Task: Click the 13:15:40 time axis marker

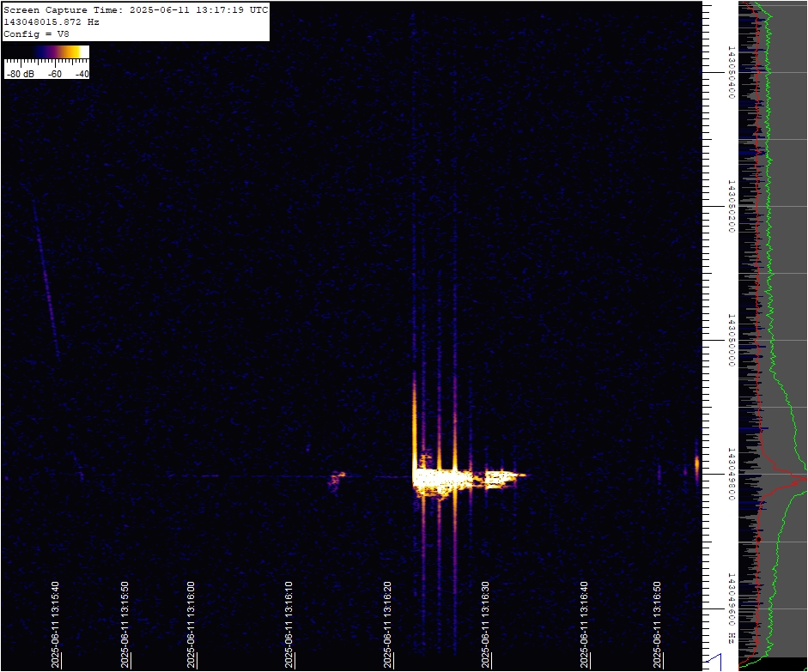Action: [x=55, y=625]
